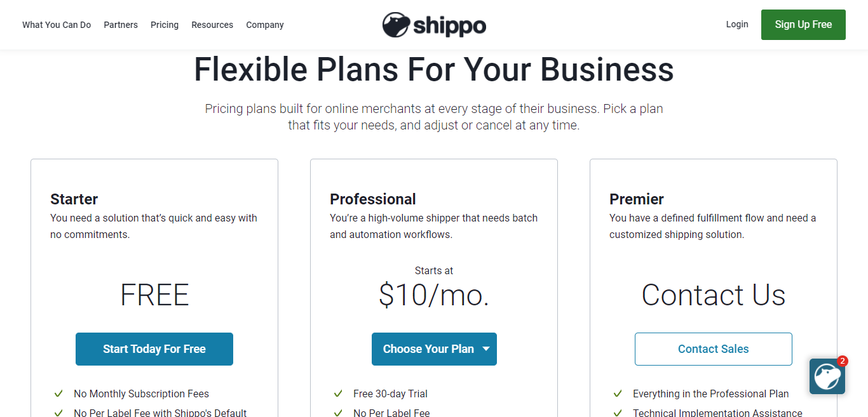Go to the Pricing page
The width and height of the screenshot is (868, 417).
click(165, 25)
